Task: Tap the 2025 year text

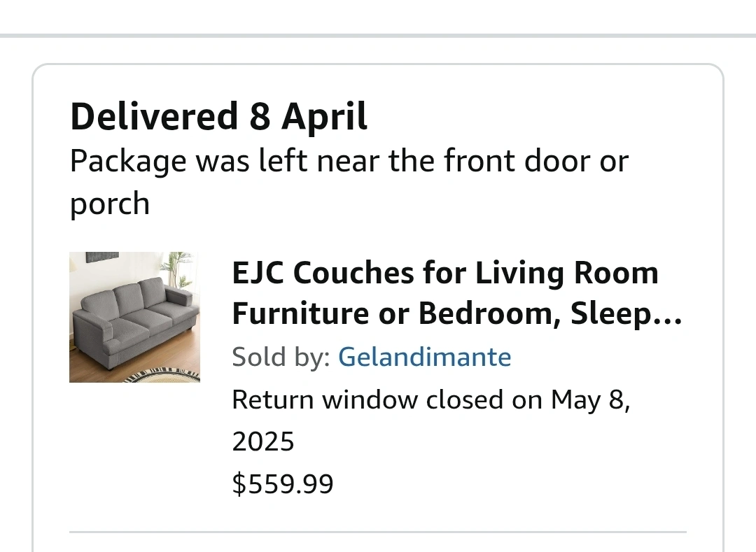Action: pos(263,442)
